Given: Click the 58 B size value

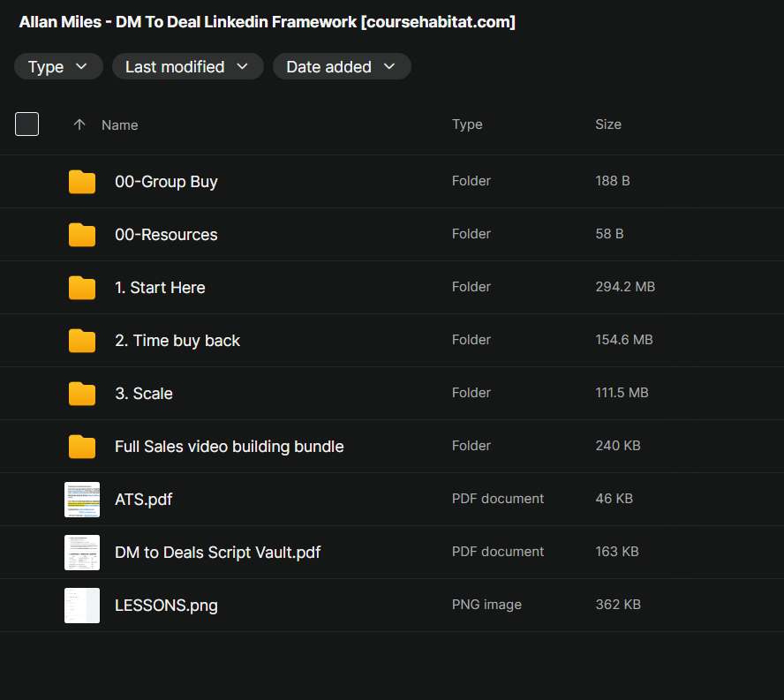Looking at the screenshot, I should point(609,234).
